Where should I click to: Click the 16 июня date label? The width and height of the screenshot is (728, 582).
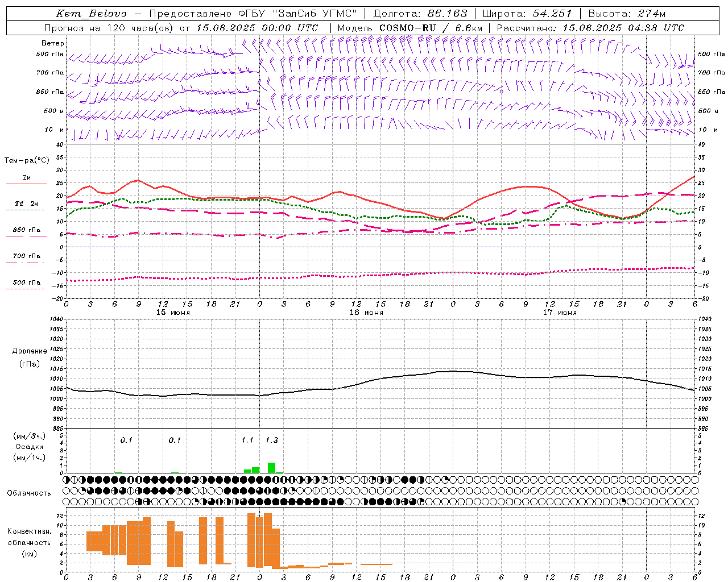click(x=366, y=313)
